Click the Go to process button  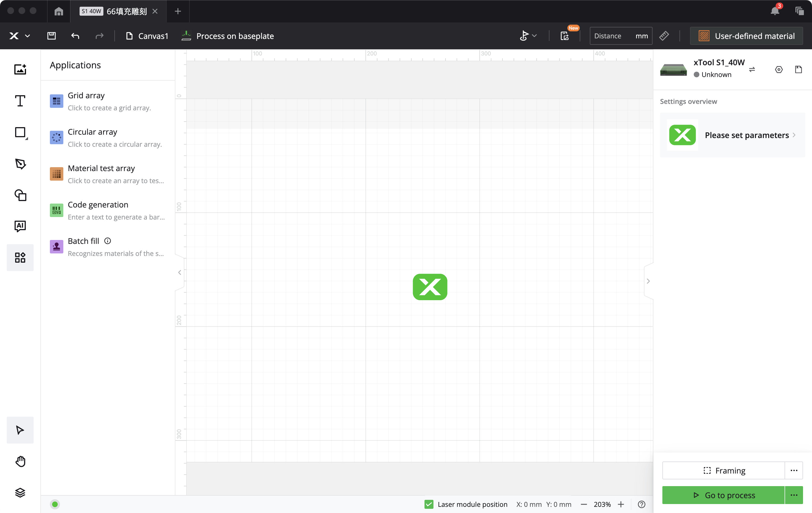pos(724,495)
